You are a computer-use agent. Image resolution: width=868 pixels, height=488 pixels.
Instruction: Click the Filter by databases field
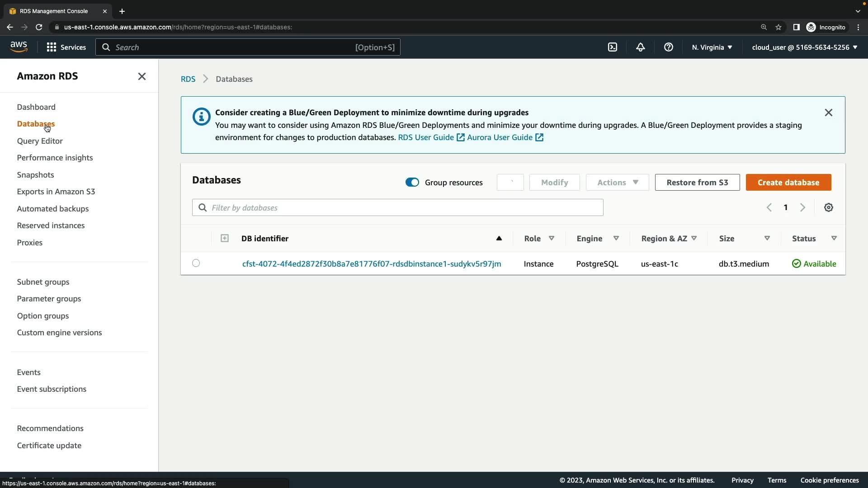click(x=398, y=207)
